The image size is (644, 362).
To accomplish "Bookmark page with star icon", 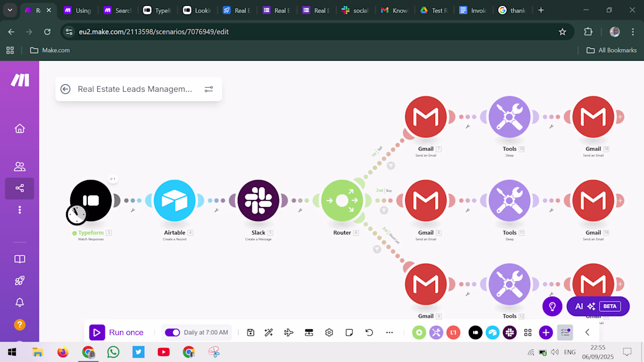I will [x=562, y=32].
